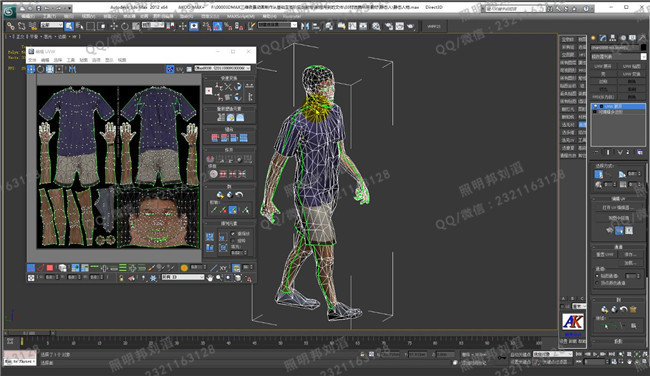
Task: Open the Create tab in command panel
Action: (x=593, y=38)
